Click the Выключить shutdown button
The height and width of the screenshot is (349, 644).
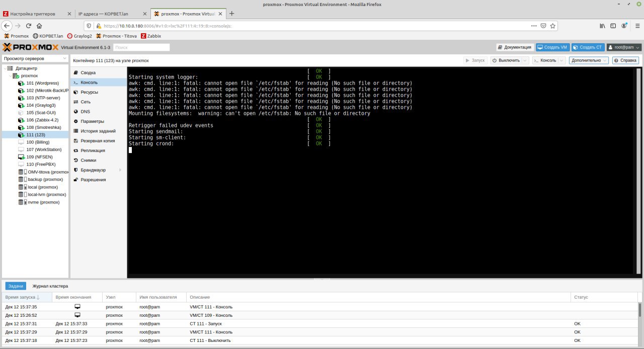(506, 60)
